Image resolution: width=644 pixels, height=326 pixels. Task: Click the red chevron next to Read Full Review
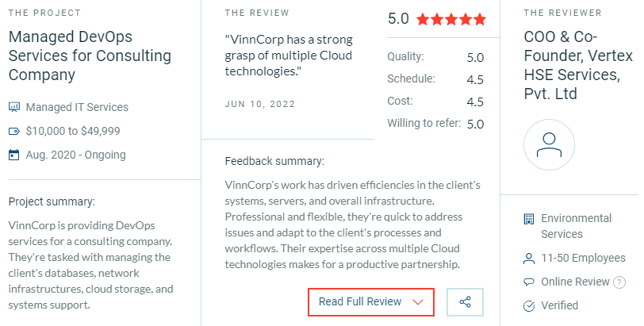pos(418,302)
